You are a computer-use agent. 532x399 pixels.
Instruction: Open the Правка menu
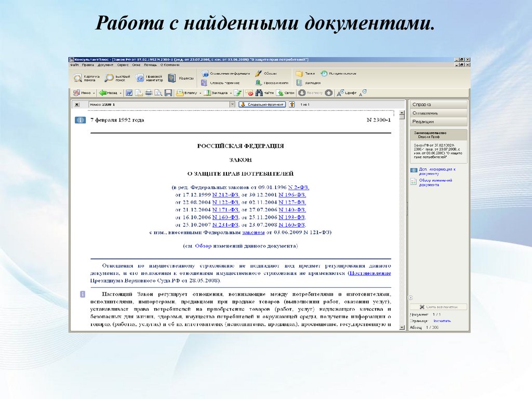[88, 65]
